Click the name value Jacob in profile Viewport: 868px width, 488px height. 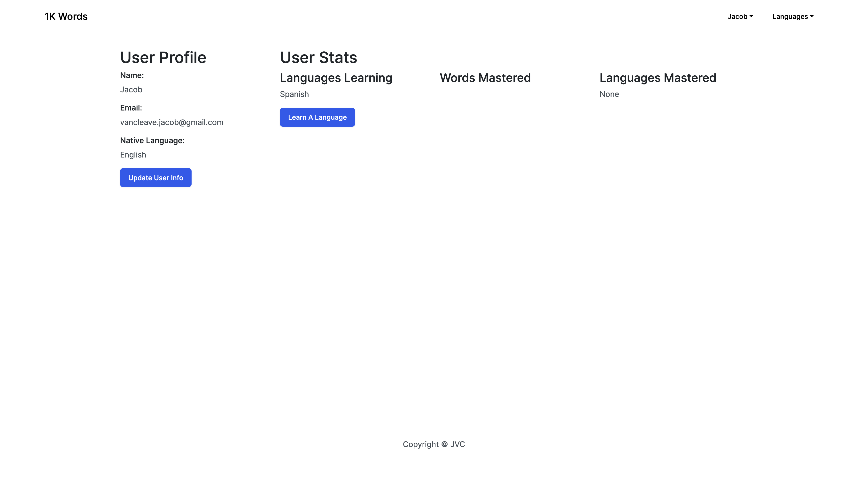coord(131,90)
